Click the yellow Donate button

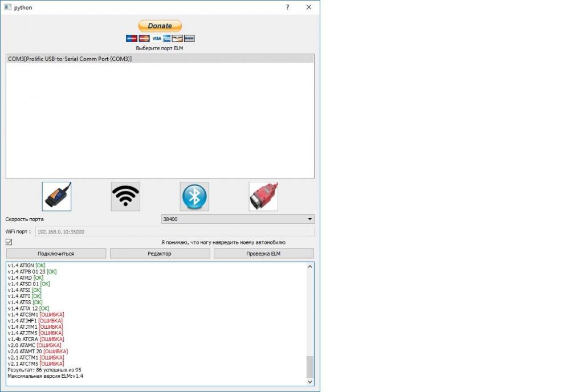(160, 26)
